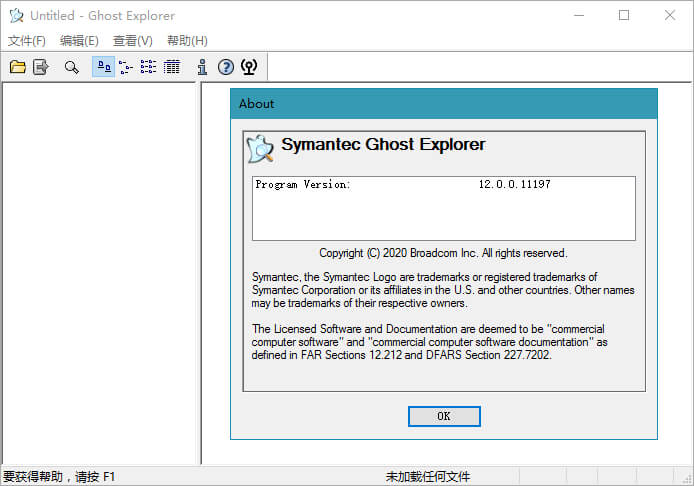The width and height of the screenshot is (694, 486).
Task: Click the LiveUpdate antenna toolbar icon
Action: [x=249, y=67]
